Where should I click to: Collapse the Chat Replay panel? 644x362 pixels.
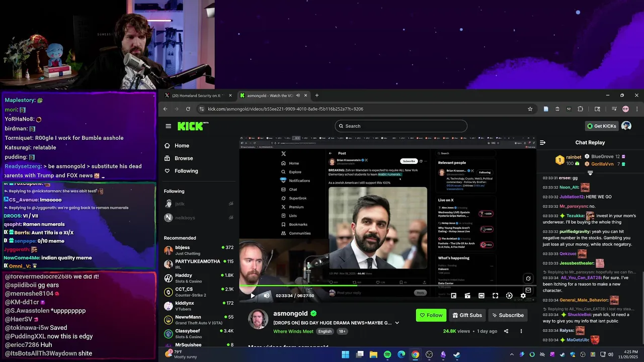point(542,143)
